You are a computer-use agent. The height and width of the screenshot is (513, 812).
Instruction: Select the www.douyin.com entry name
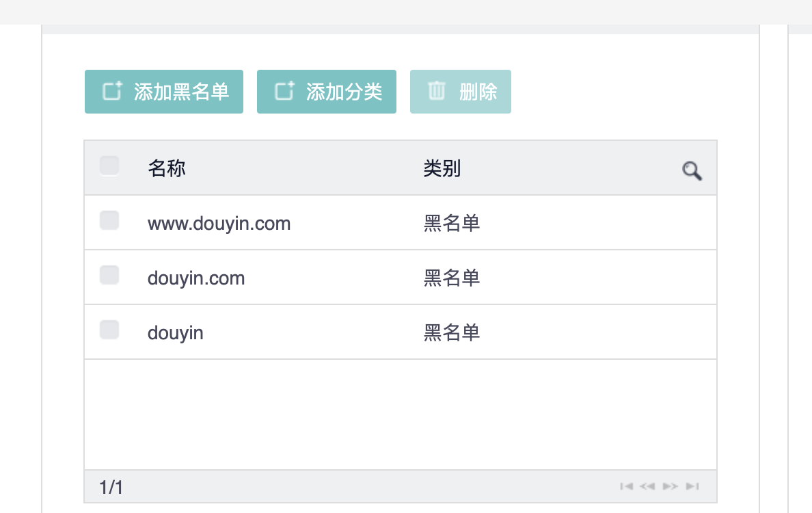219,224
